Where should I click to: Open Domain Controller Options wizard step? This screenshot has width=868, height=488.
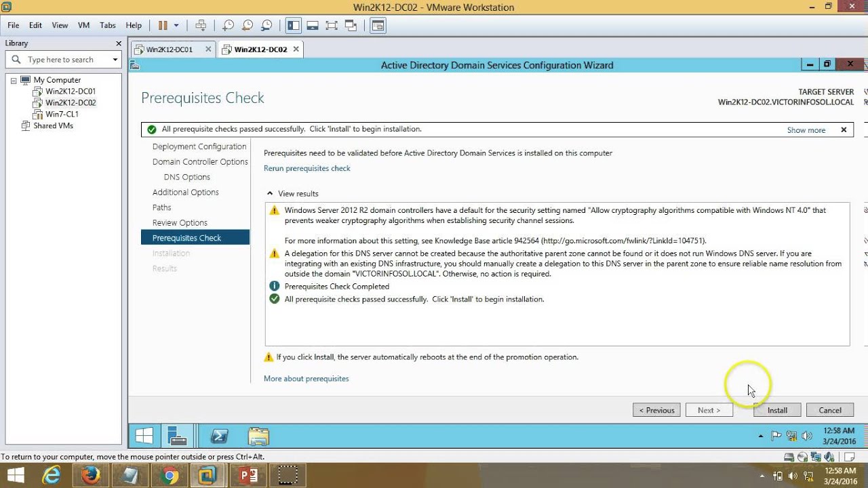200,162
